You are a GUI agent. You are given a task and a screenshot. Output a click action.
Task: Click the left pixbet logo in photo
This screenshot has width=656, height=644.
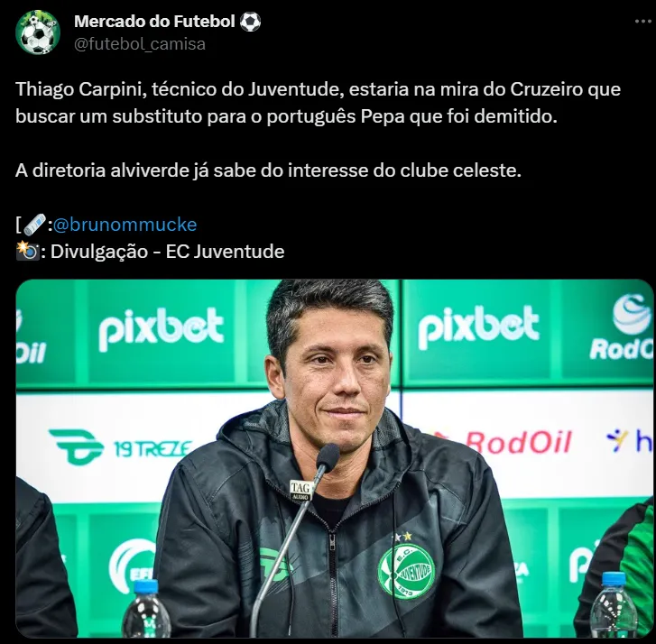pos(162,330)
